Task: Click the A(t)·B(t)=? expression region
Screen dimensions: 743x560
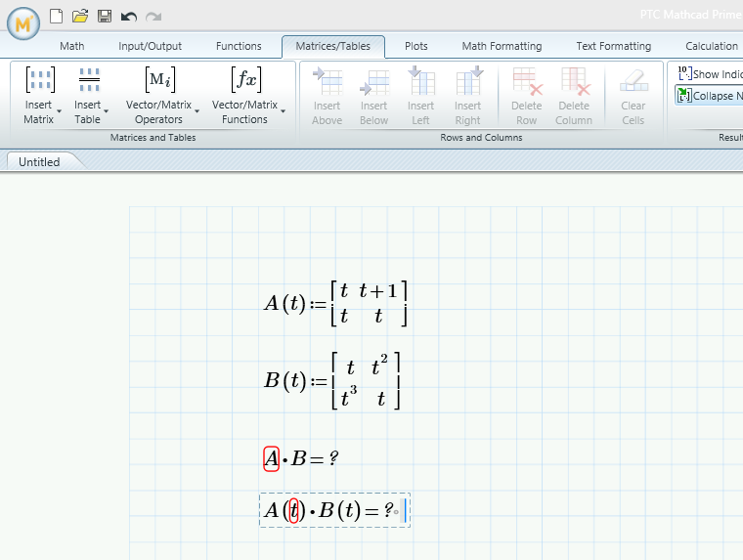Action: [x=334, y=510]
